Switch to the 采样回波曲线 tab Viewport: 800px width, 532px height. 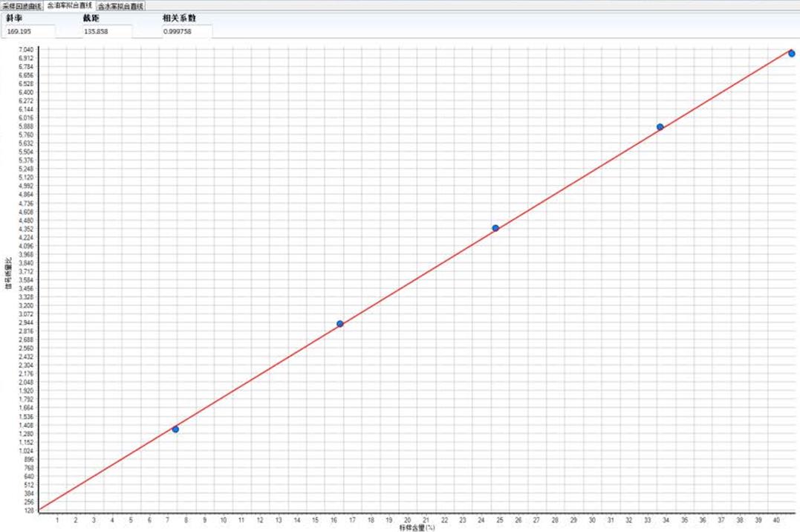[22, 5]
